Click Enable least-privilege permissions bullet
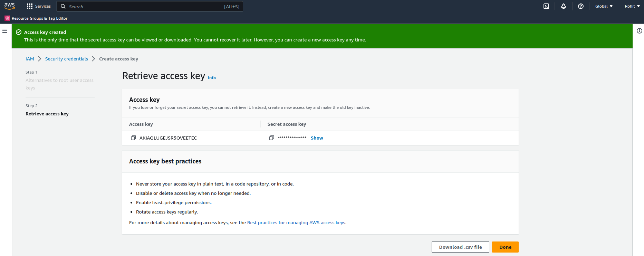Screen dimensions: 644x256 (174, 202)
